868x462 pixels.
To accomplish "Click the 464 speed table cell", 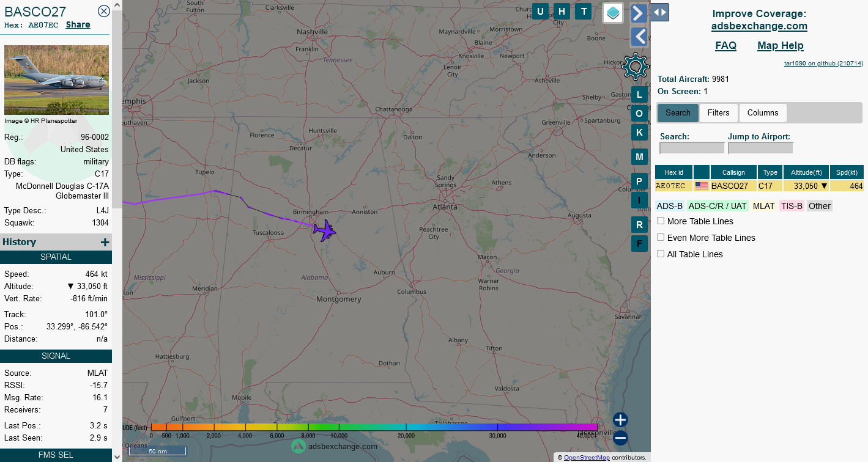I will (847, 186).
